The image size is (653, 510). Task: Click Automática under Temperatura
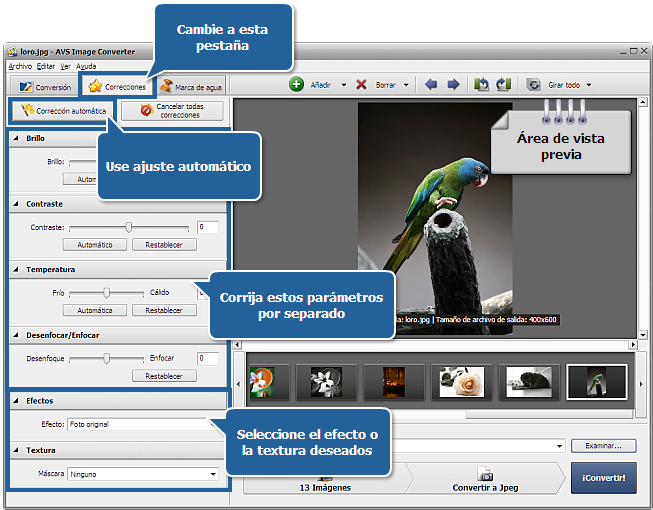[x=95, y=310]
